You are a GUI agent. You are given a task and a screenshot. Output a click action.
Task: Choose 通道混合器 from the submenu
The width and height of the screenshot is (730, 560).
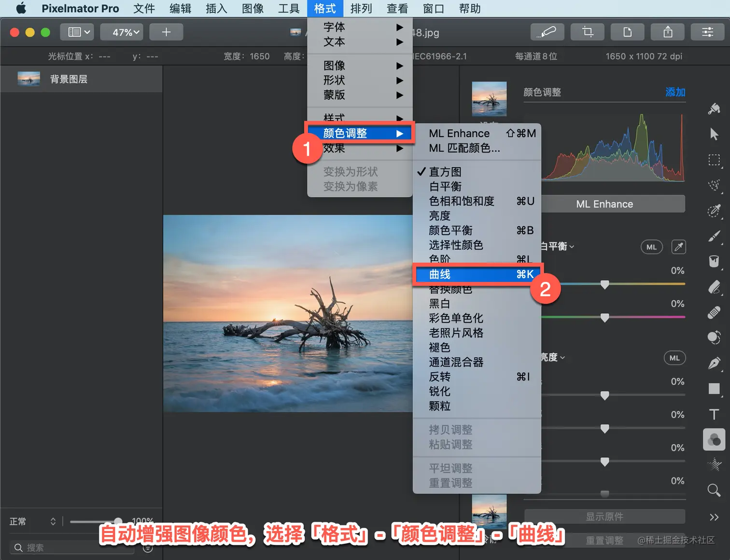coord(477,362)
